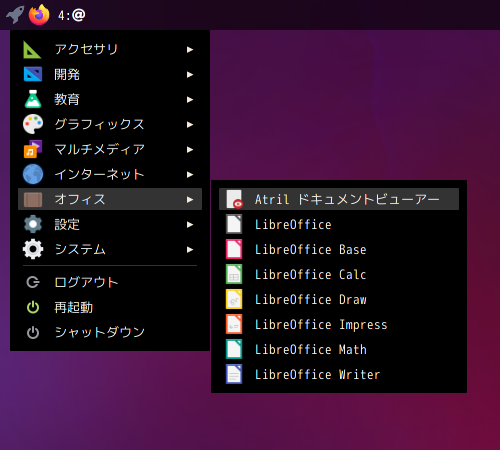Click the orange LibreOffice Impress icon
The height and width of the screenshot is (450, 500).
point(234,324)
